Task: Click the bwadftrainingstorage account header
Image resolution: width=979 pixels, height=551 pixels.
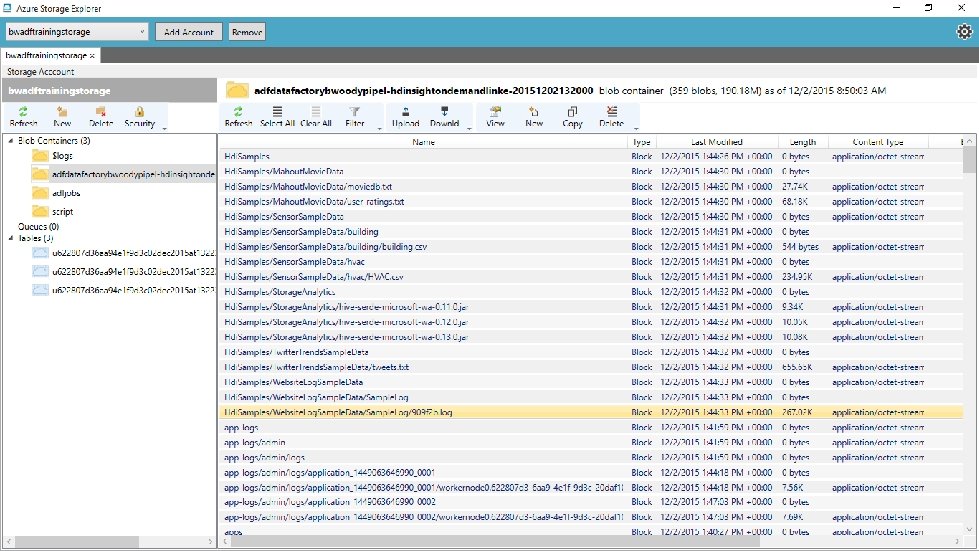Action: (x=109, y=90)
